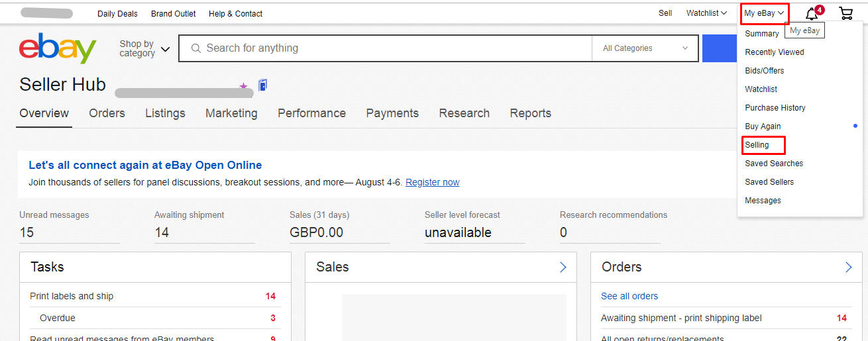Screen dimensions: 868x341
Task: Select Selling in My eBay menu
Action: coord(757,145)
